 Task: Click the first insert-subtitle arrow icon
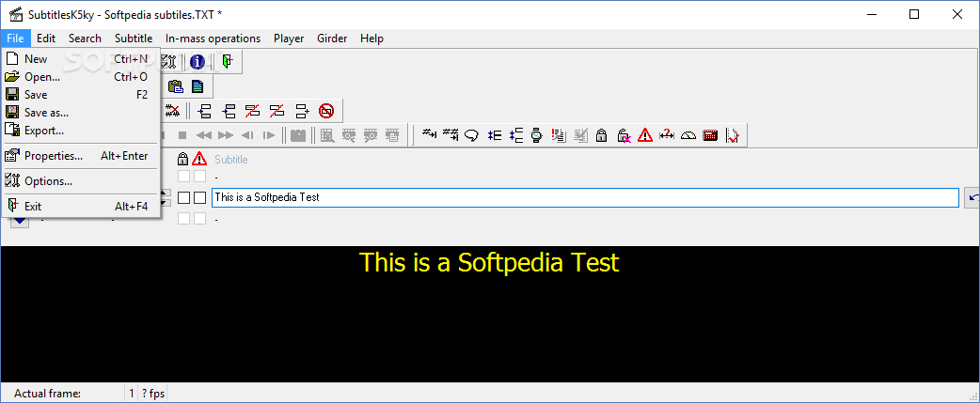[204, 112]
